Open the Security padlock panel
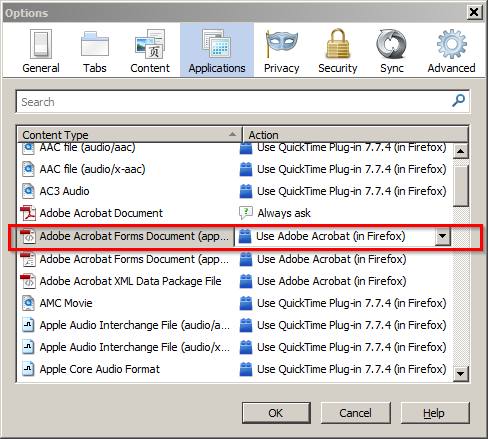The image size is (488, 439). click(338, 51)
